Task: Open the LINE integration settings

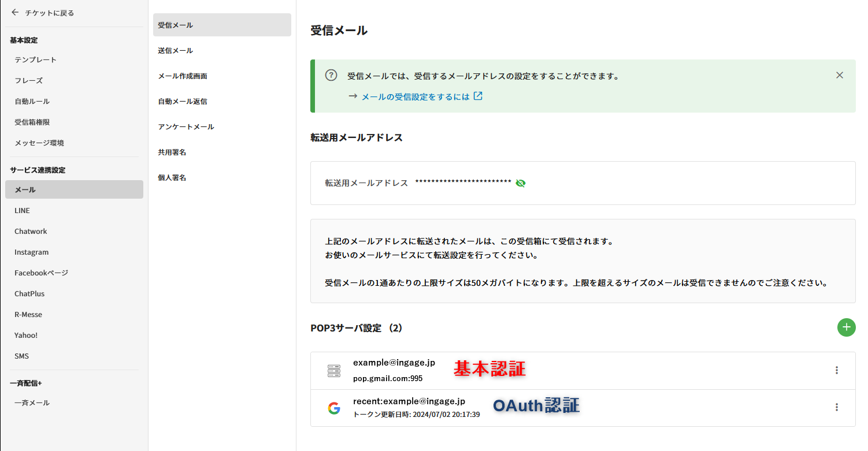Action: tap(23, 211)
